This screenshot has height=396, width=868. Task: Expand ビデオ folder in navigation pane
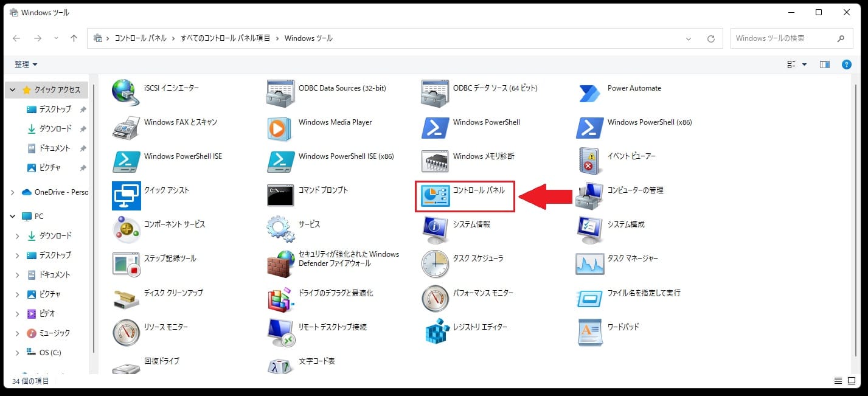click(18, 314)
